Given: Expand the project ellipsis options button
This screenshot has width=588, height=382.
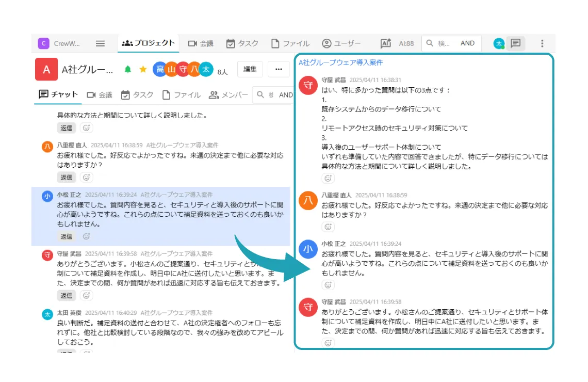Looking at the screenshot, I should coord(279,69).
